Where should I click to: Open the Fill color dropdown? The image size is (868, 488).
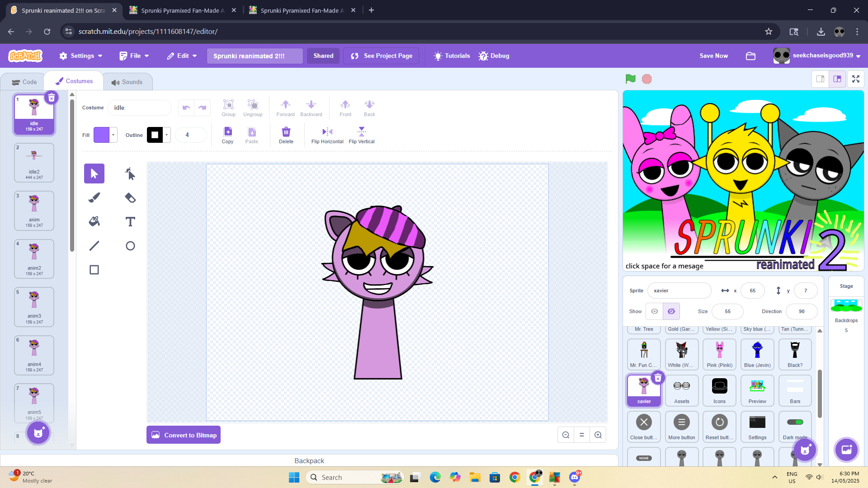click(x=113, y=135)
